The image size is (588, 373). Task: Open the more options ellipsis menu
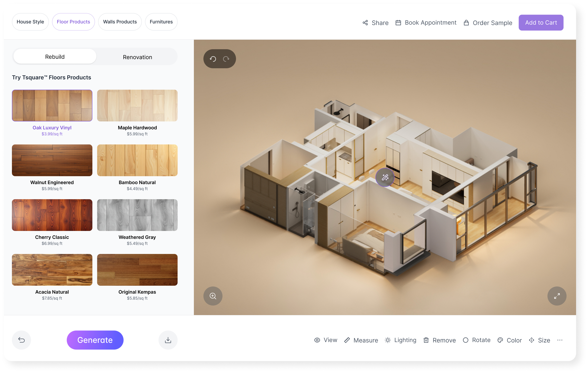pyautogui.click(x=560, y=340)
